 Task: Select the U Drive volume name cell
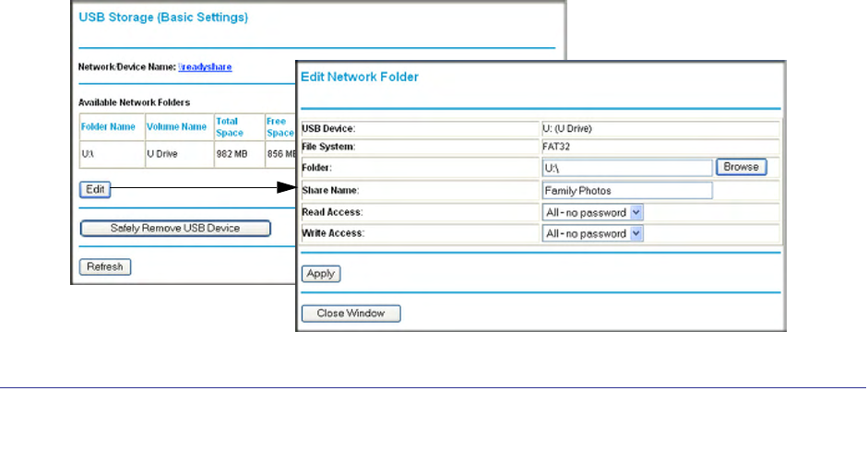click(x=179, y=154)
